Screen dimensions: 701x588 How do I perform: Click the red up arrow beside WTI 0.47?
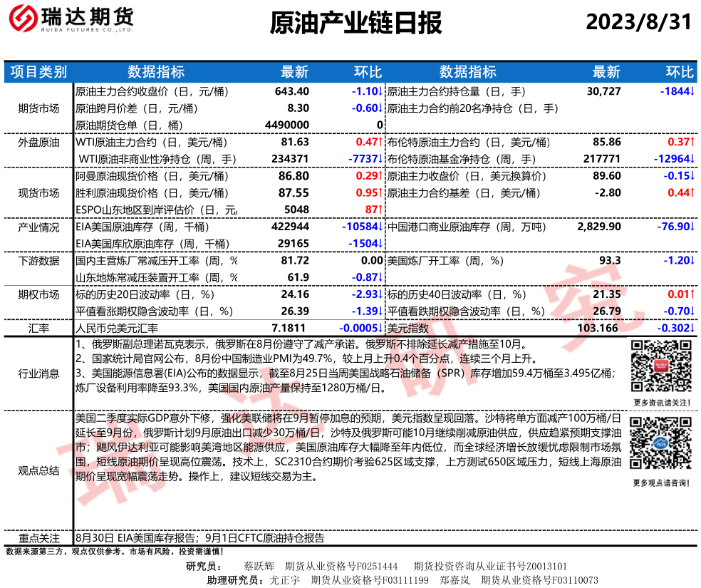coord(381,143)
